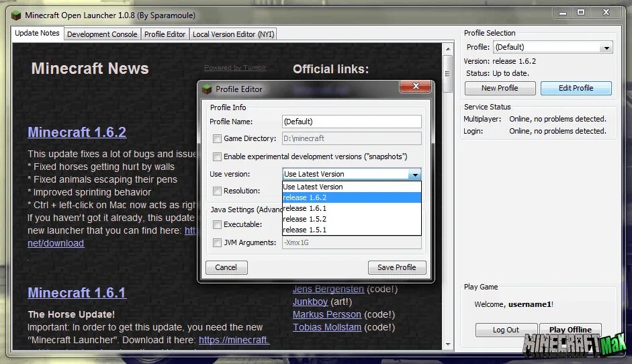Click the Minecraft block icon in main title bar

[x=16, y=15]
